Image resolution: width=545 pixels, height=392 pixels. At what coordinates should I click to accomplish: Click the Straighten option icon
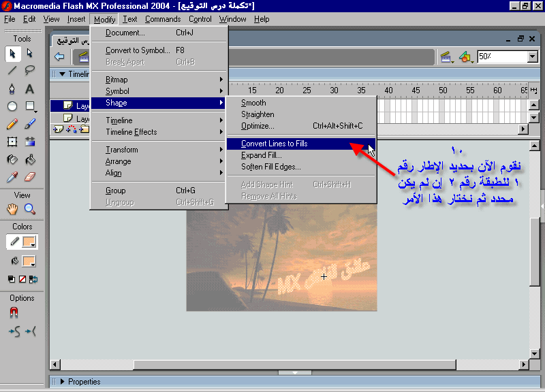31,331
